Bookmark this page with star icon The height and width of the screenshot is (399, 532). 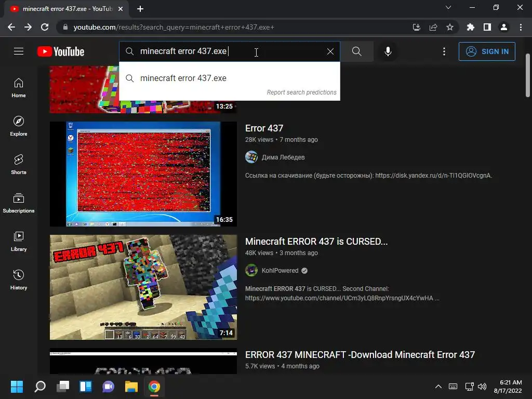pyautogui.click(x=450, y=27)
